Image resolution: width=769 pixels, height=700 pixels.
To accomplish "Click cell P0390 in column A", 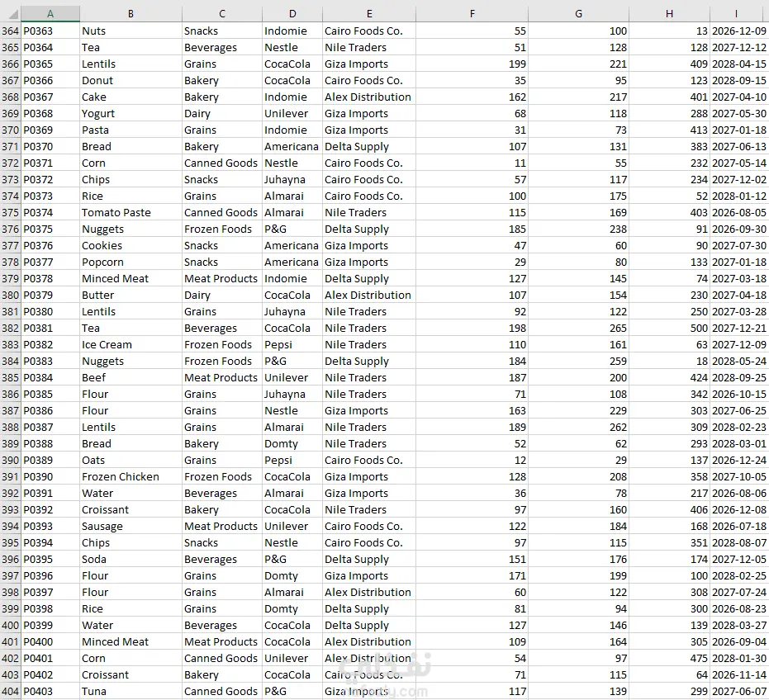I will (x=50, y=477).
